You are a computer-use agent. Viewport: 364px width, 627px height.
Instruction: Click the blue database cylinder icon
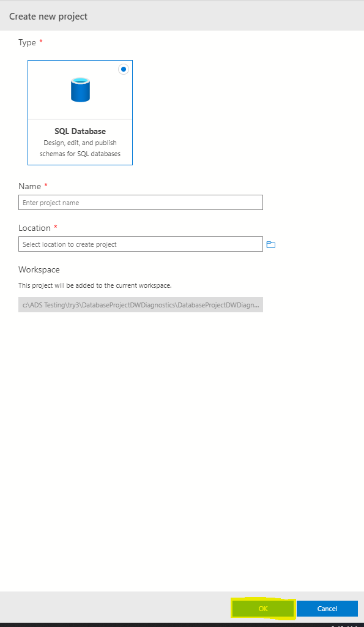(80, 89)
